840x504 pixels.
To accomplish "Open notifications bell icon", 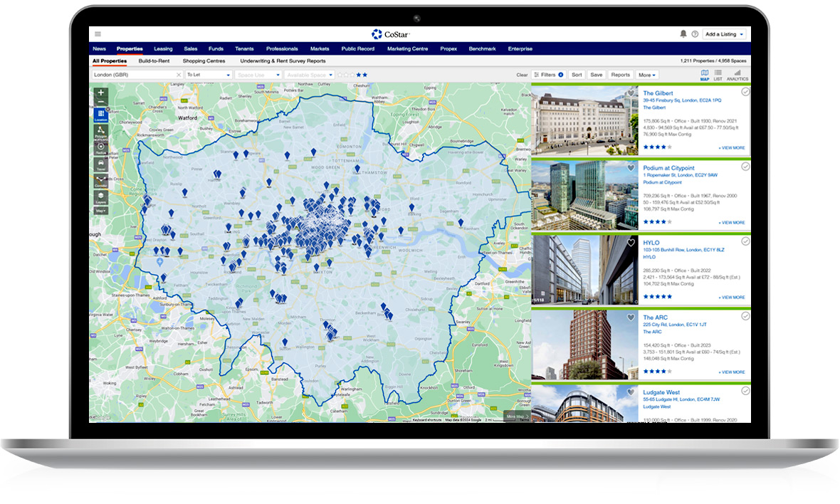I will [683, 33].
